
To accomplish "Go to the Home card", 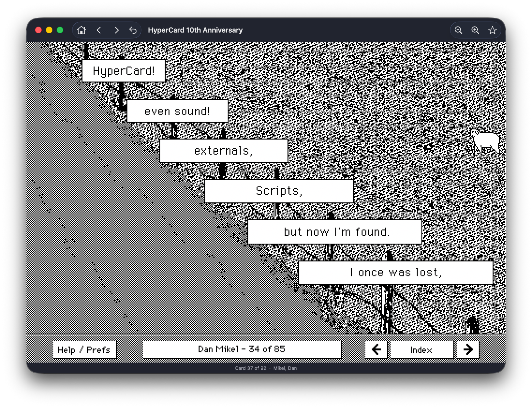I will [81, 30].
